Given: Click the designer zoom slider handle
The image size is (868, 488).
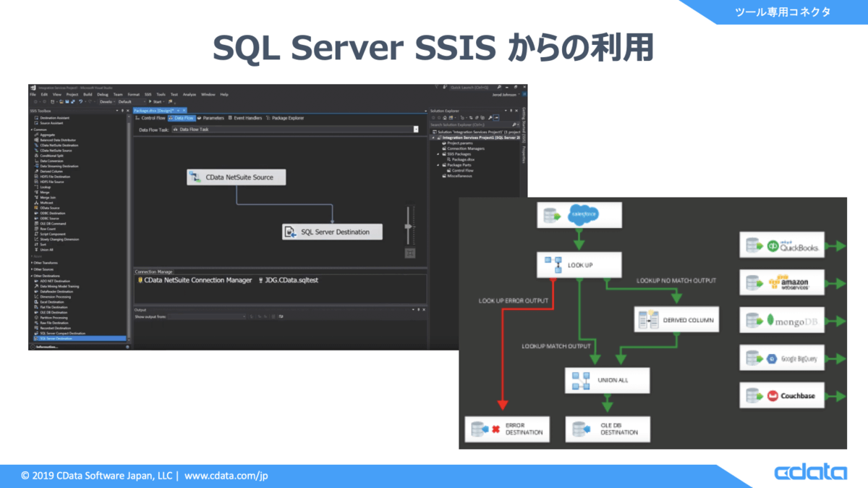Looking at the screenshot, I should [x=409, y=225].
